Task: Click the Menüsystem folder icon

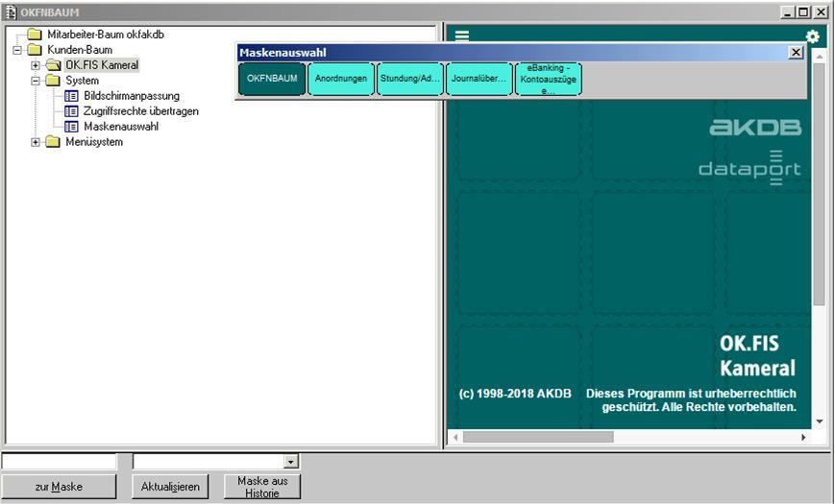Action: point(54,142)
